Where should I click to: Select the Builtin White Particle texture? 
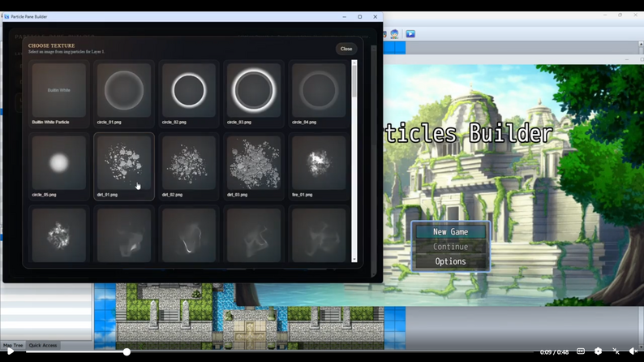click(x=58, y=93)
